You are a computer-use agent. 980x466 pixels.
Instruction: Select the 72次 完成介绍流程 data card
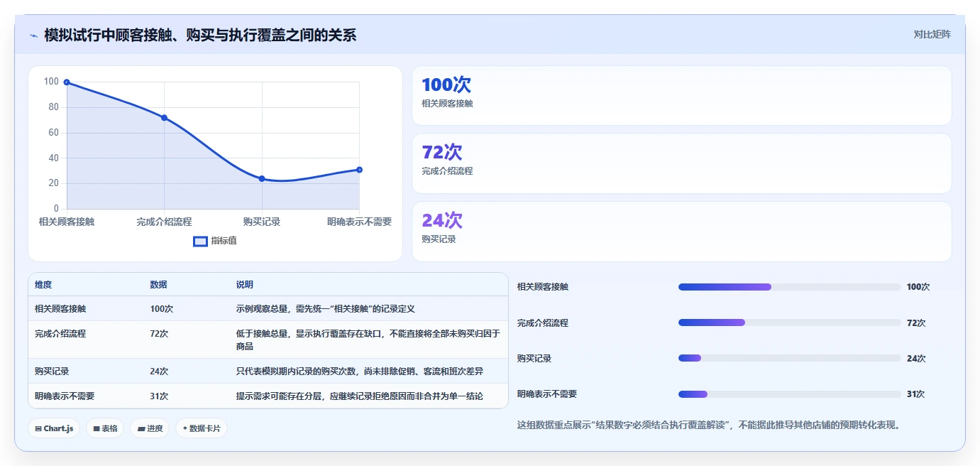point(681,163)
